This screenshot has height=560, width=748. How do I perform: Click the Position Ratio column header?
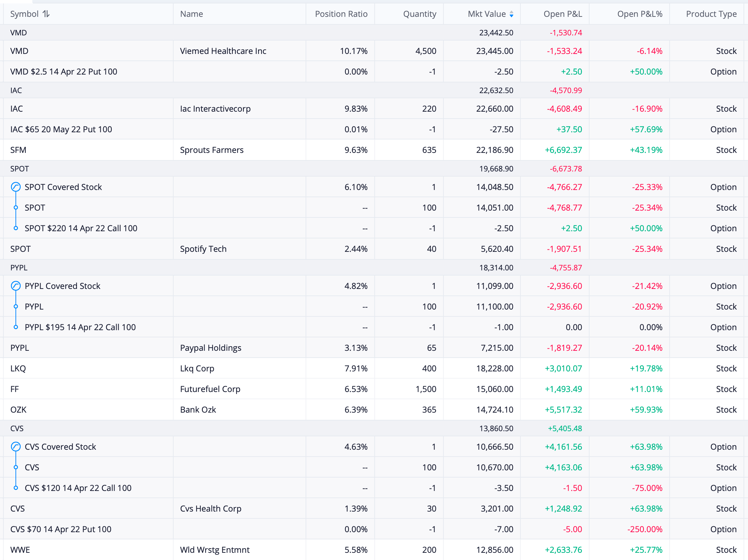[341, 14]
